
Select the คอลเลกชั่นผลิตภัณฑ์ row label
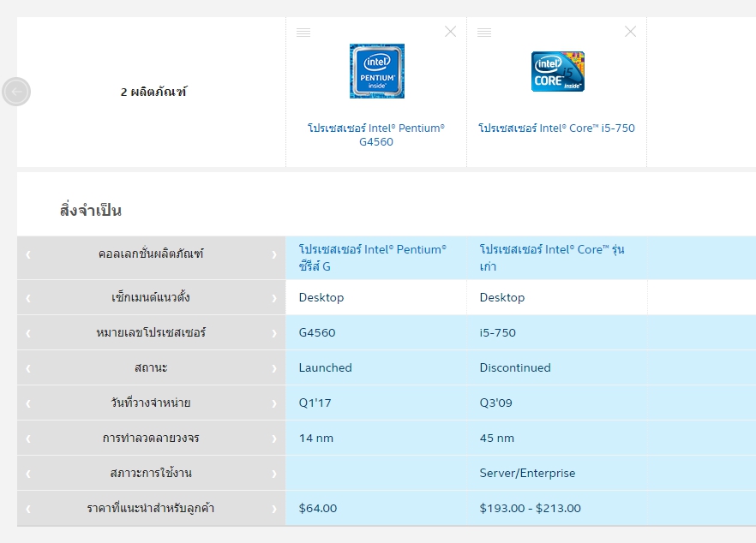pyautogui.click(x=151, y=254)
